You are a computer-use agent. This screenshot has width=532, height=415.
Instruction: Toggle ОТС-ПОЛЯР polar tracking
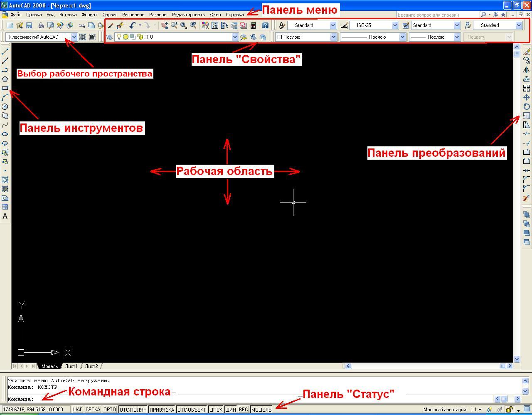coord(133,410)
